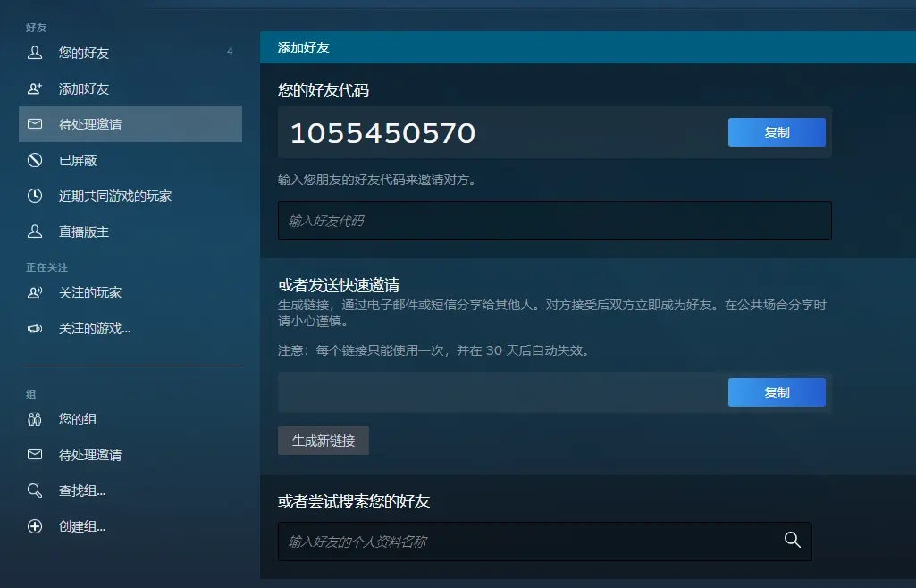Open 查找组... in the 组 section
This screenshot has width=916, height=588.
point(82,491)
